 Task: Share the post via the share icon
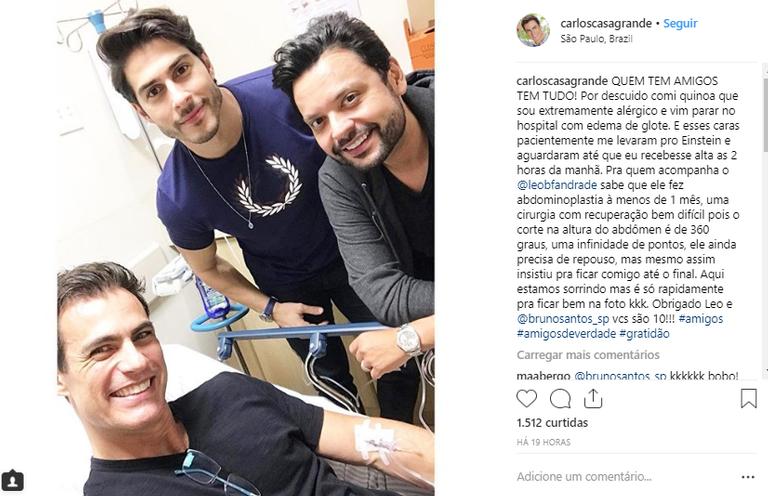point(593,399)
